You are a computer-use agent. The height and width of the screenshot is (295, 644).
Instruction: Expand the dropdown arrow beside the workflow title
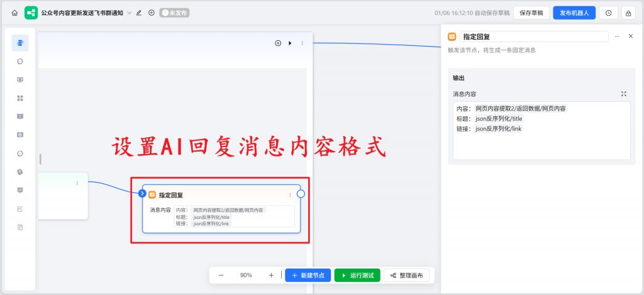(130, 13)
